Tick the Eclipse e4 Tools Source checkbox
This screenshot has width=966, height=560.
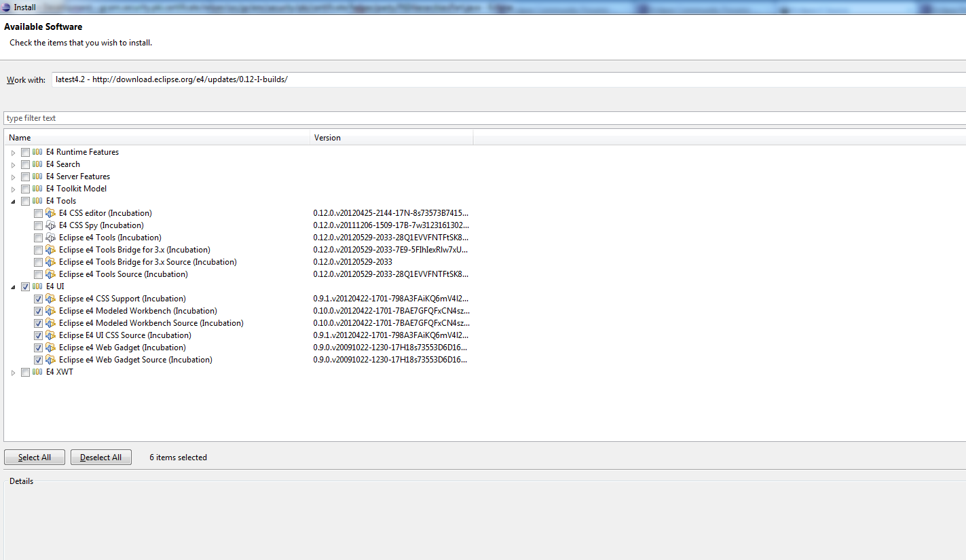[38, 274]
